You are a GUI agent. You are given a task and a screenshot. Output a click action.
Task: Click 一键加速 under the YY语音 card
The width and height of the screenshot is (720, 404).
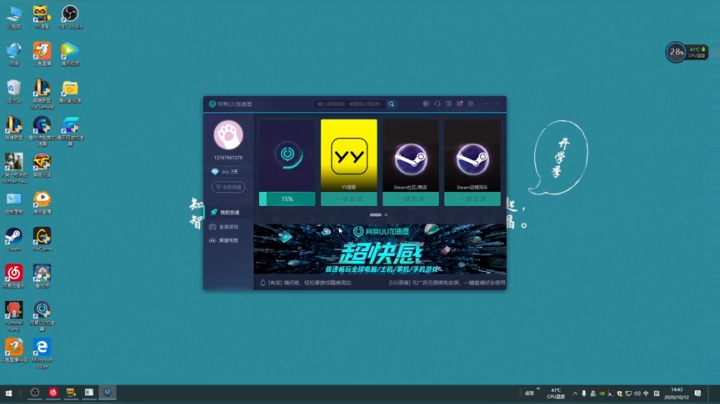(x=349, y=199)
